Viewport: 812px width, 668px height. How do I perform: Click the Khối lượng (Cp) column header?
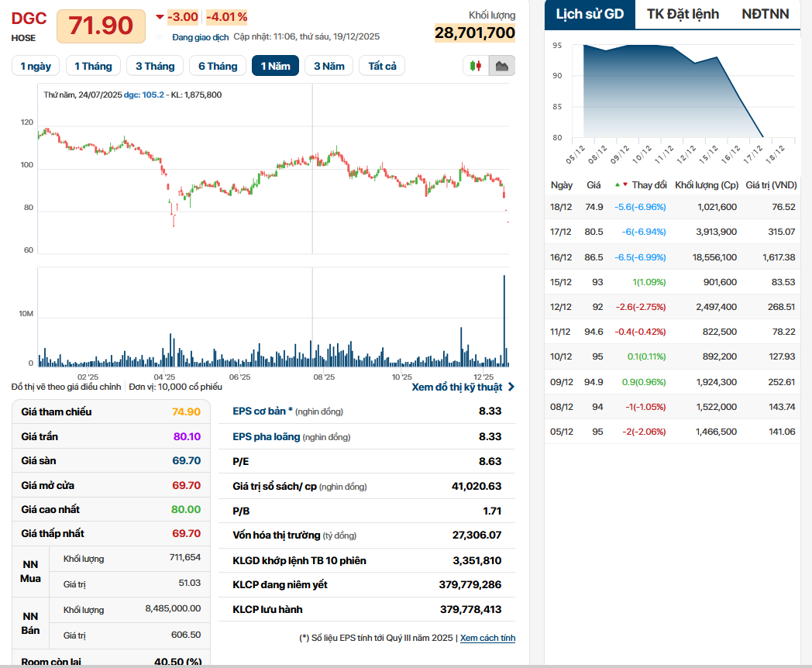pos(707,185)
